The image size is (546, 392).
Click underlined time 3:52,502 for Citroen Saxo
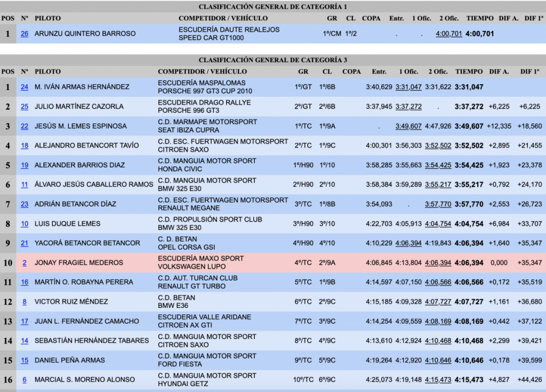(438, 145)
